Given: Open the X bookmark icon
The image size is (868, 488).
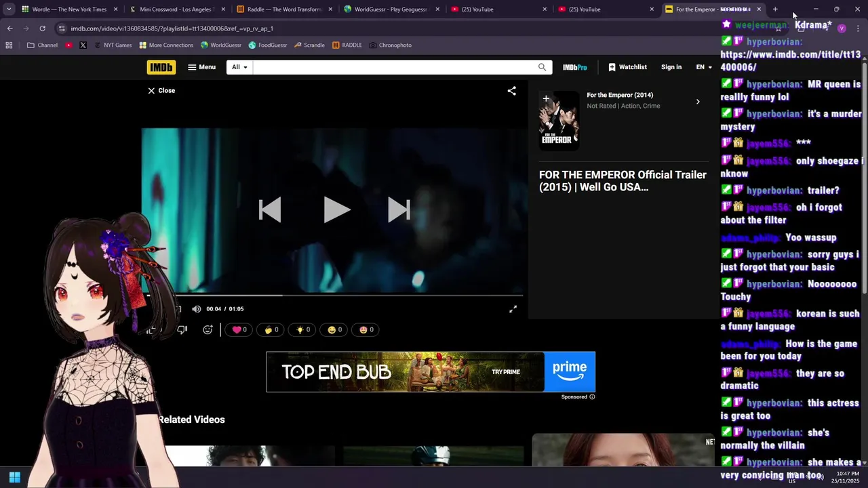Looking at the screenshot, I should 83,45.
